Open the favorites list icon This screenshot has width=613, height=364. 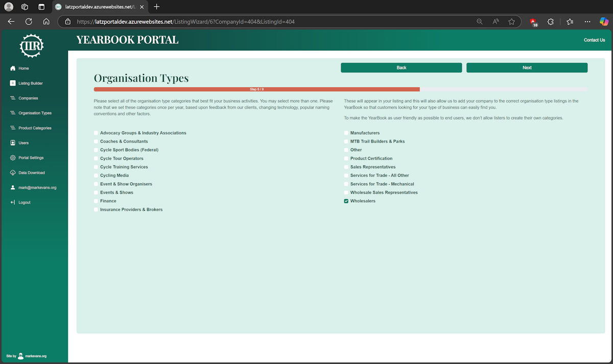coord(570,22)
